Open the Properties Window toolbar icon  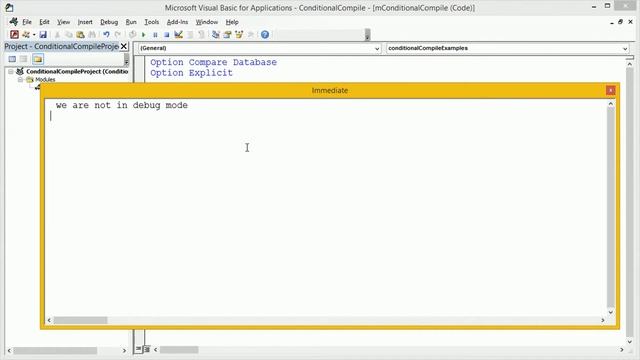227,35
